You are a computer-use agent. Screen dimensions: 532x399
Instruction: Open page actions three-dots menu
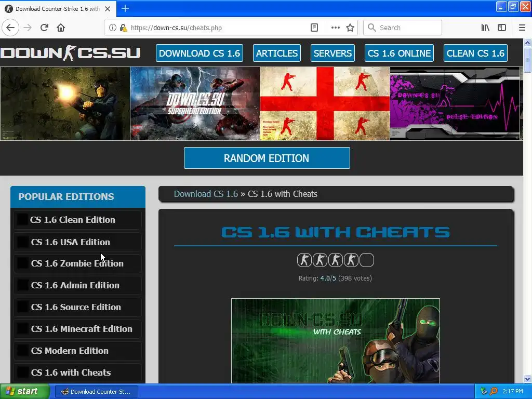[x=335, y=28]
